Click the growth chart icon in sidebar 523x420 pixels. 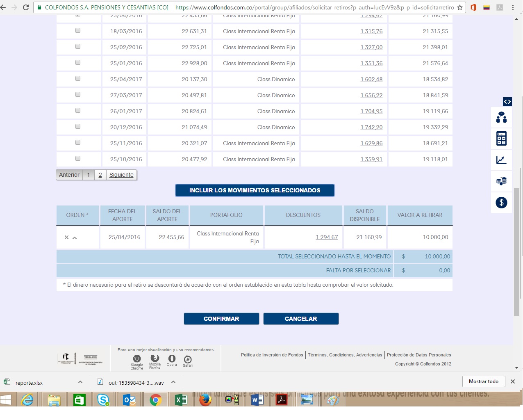(x=501, y=160)
